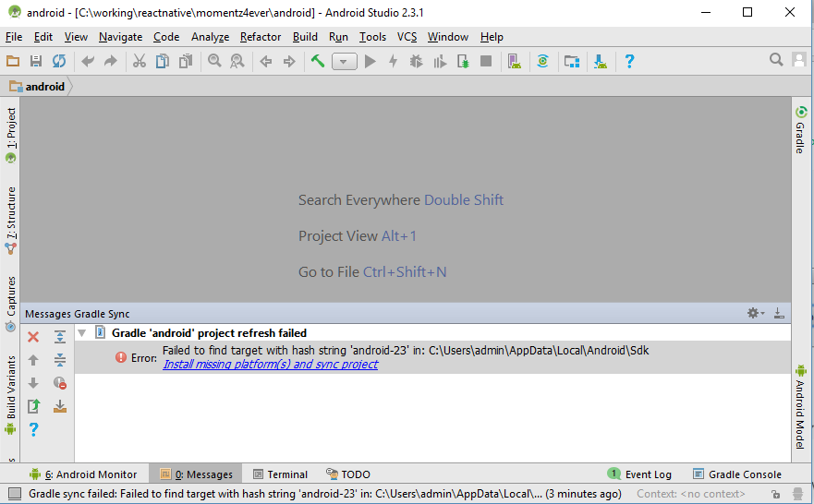
Task: Open Messages panel settings gear dropdown
Action: click(x=756, y=313)
